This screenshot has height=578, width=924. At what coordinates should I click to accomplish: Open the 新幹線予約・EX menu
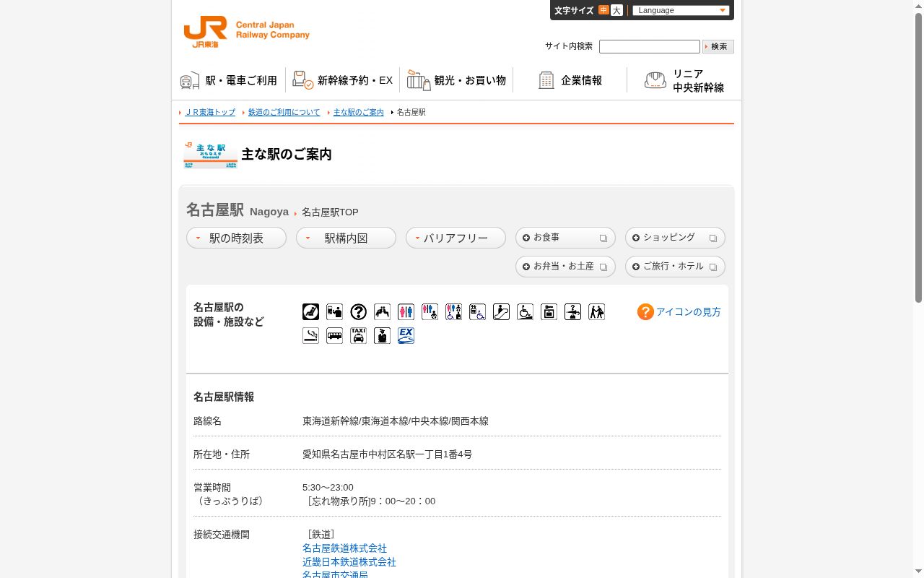click(343, 80)
